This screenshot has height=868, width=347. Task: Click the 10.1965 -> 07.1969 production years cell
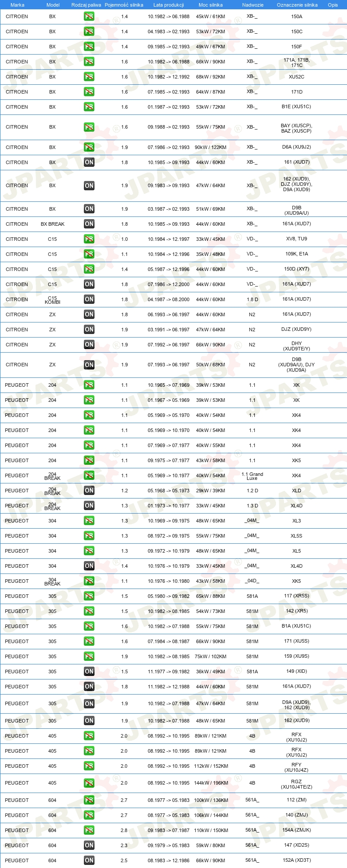pos(169,385)
